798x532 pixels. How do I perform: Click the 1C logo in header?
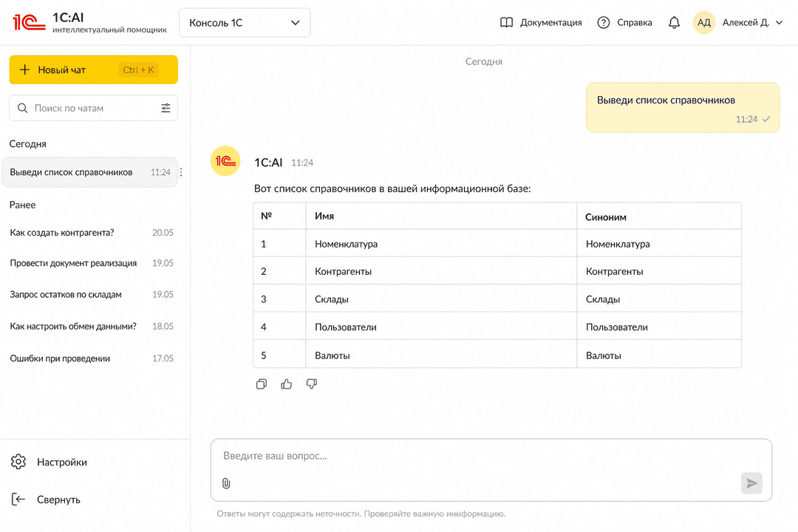tap(29, 22)
